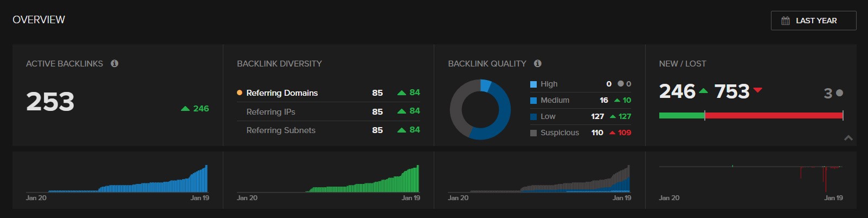Image resolution: width=868 pixels, height=218 pixels.
Task: Collapse the overview panel with the chevron
Action: click(x=848, y=138)
